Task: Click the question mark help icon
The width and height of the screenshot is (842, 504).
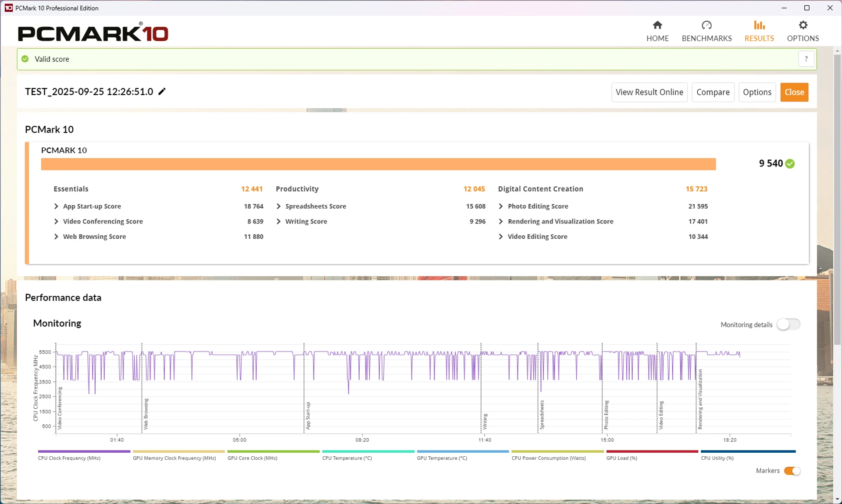Action: click(806, 59)
